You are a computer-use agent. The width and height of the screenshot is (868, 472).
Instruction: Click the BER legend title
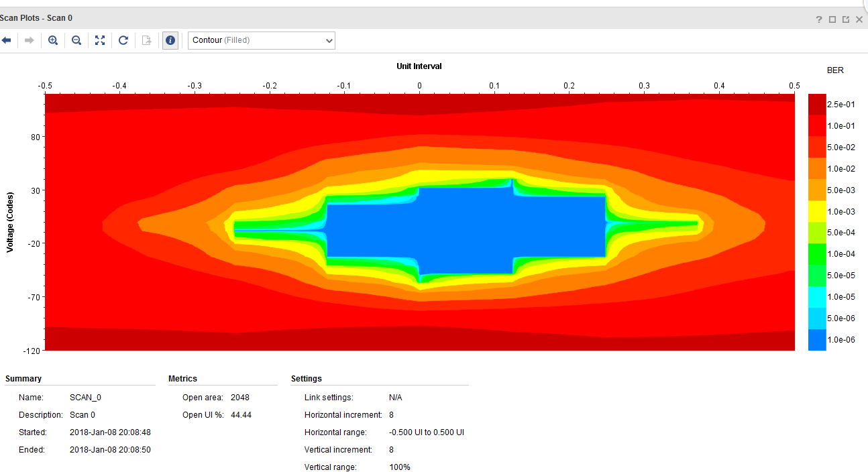tap(835, 70)
